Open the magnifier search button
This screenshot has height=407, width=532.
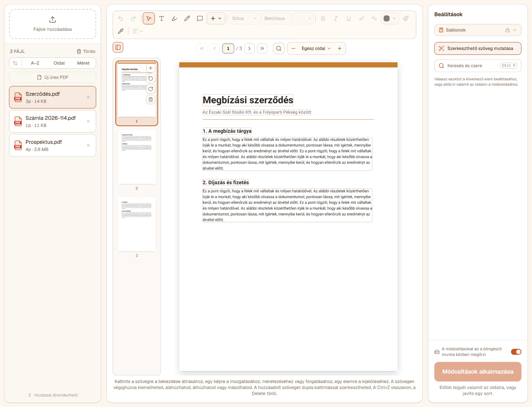coord(278,48)
